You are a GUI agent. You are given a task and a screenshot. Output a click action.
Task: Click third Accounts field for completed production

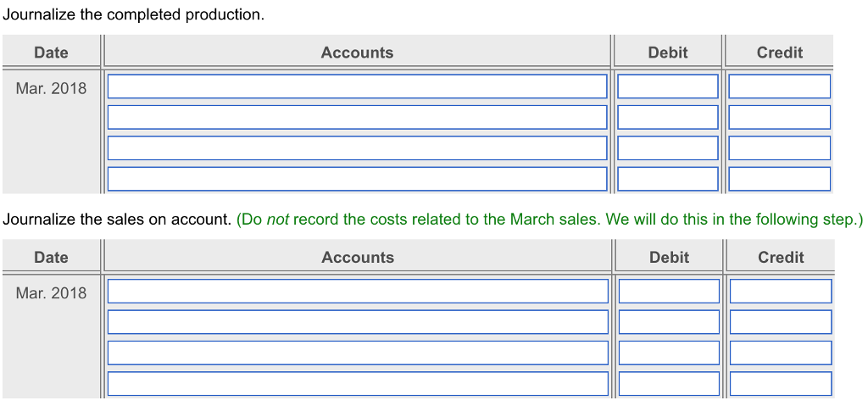pyautogui.click(x=357, y=147)
